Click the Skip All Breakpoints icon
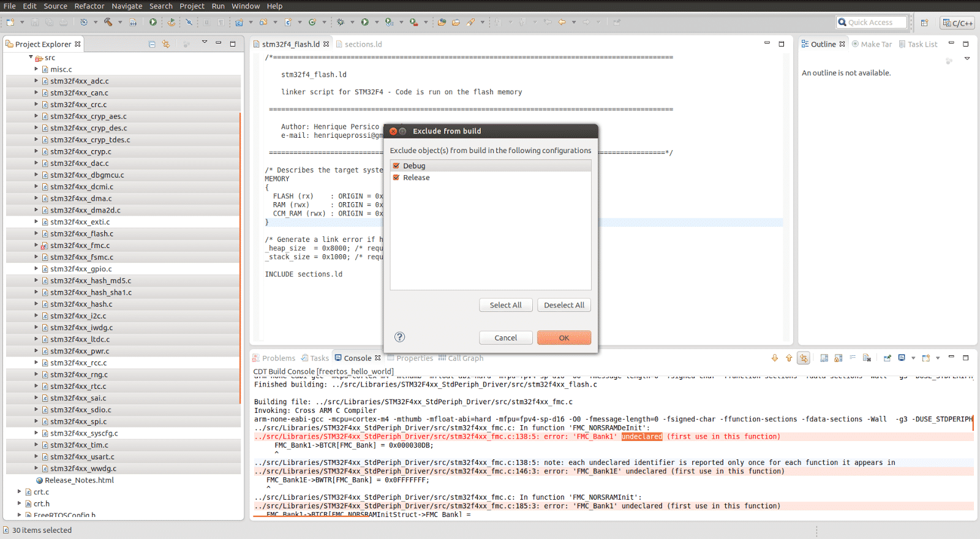980x539 pixels. pos(189,22)
